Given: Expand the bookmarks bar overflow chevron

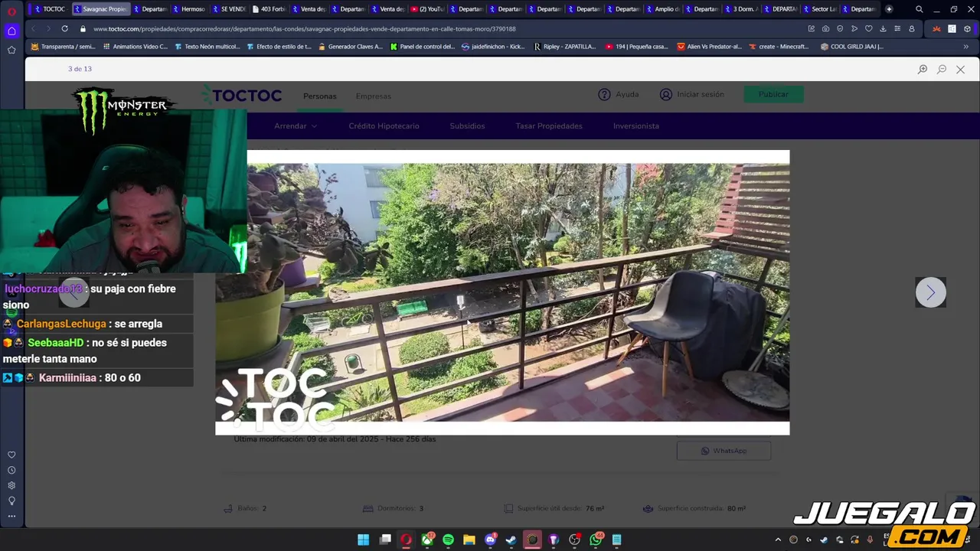Looking at the screenshot, I should (x=965, y=47).
